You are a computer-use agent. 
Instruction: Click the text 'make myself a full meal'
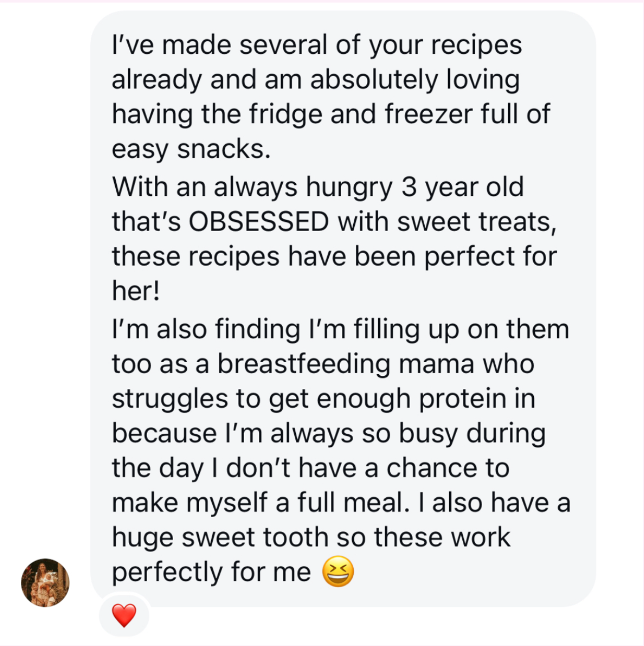click(260, 503)
